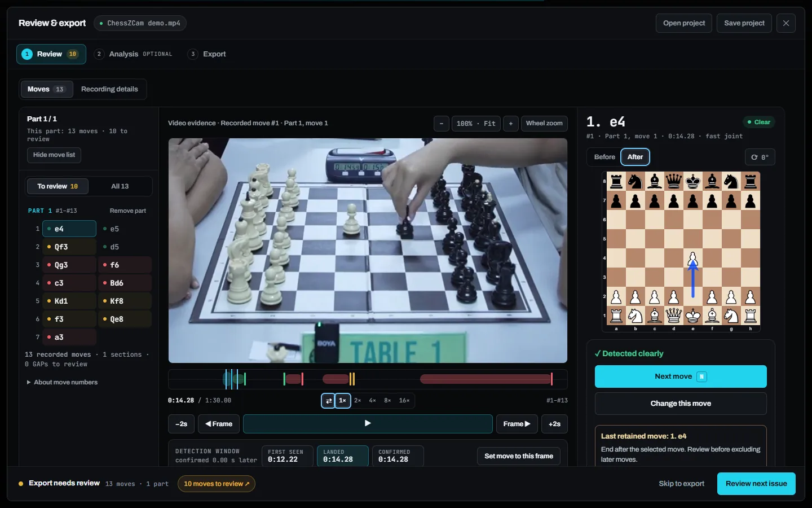Select 4× playback speed

pos(373,401)
